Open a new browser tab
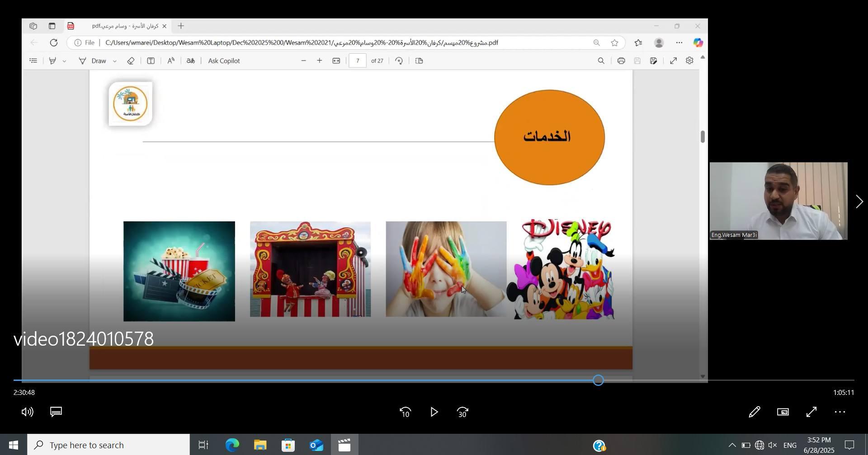The height and width of the screenshot is (455, 868). (181, 26)
